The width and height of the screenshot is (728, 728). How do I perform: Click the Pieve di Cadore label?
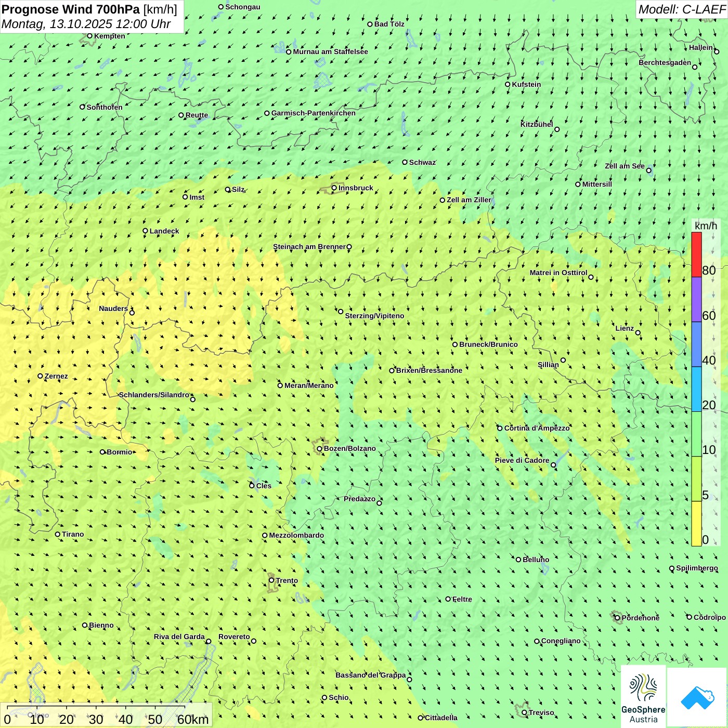[522, 460]
